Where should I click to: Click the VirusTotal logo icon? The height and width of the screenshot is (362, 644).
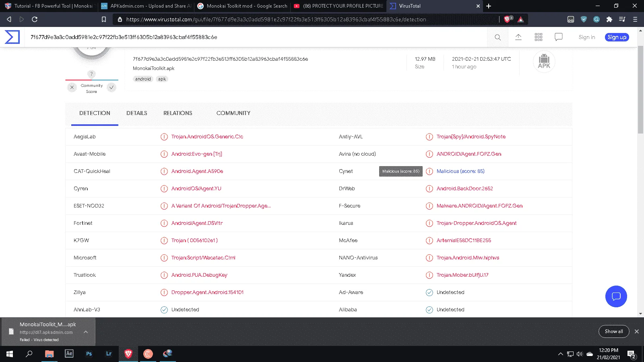(12, 37)
